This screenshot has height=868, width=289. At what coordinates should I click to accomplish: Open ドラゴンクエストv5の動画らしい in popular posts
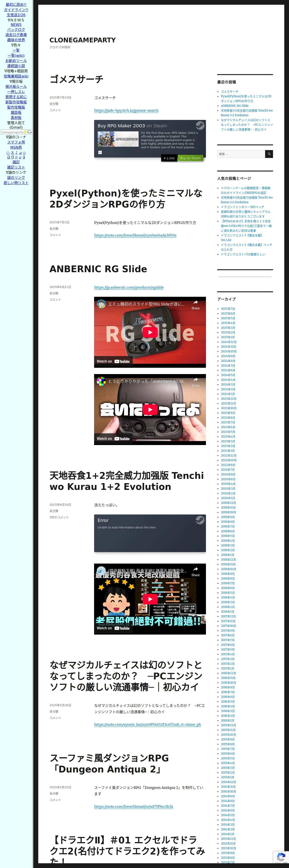coord(243,254)
